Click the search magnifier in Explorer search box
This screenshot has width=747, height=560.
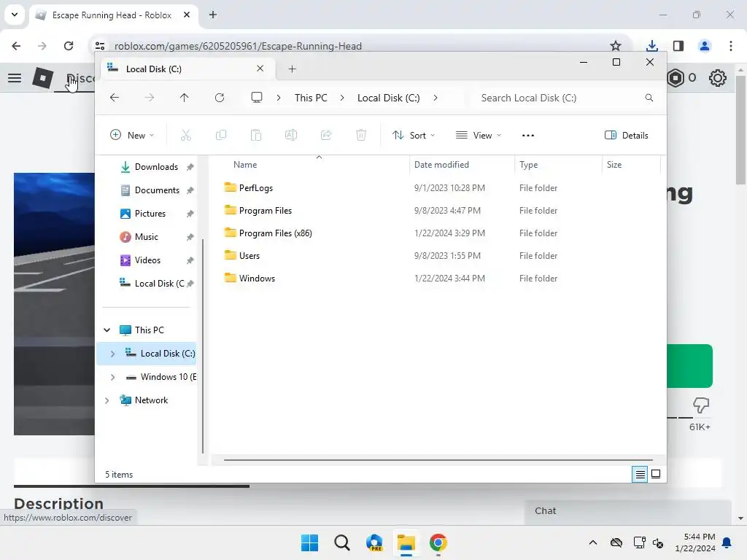[649, 98]
